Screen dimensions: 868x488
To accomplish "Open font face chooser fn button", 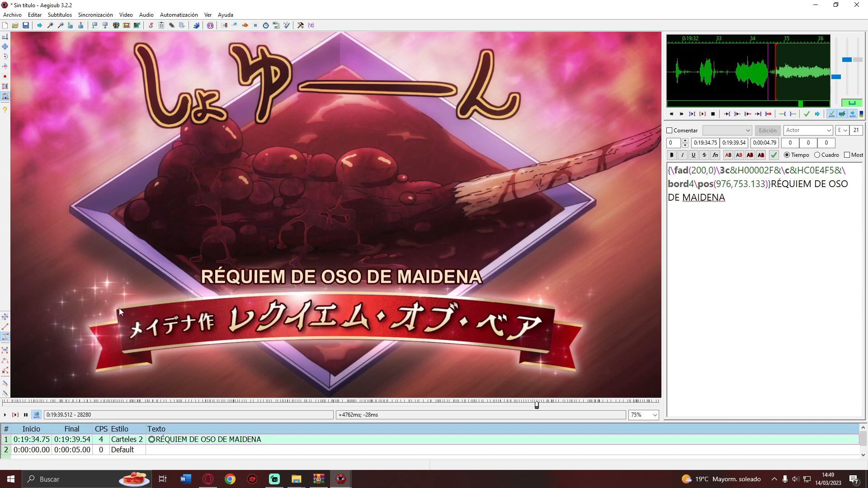I will pyautogui.click(x=715, y=155).
